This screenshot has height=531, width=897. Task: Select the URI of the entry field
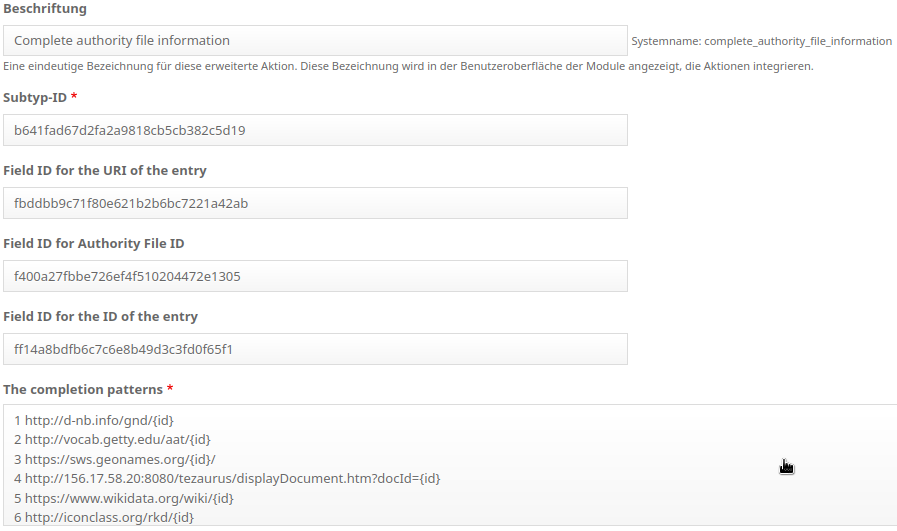point(315,203)
